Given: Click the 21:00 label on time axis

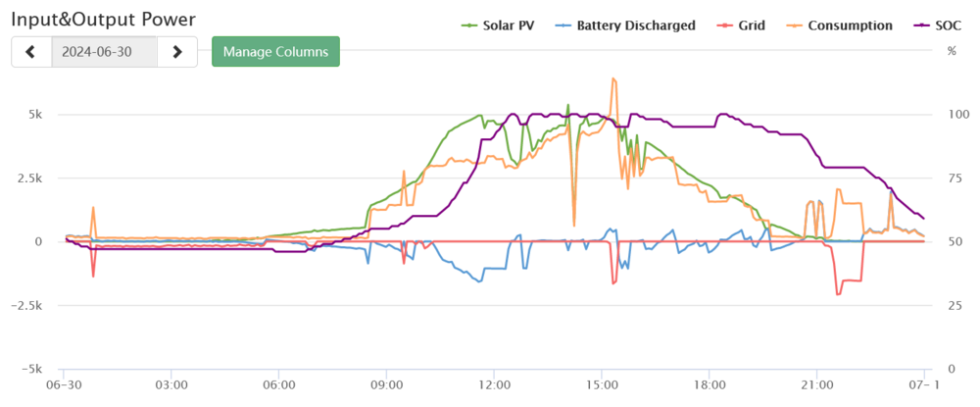Looking at the screenshot, I should coord(816,384).
